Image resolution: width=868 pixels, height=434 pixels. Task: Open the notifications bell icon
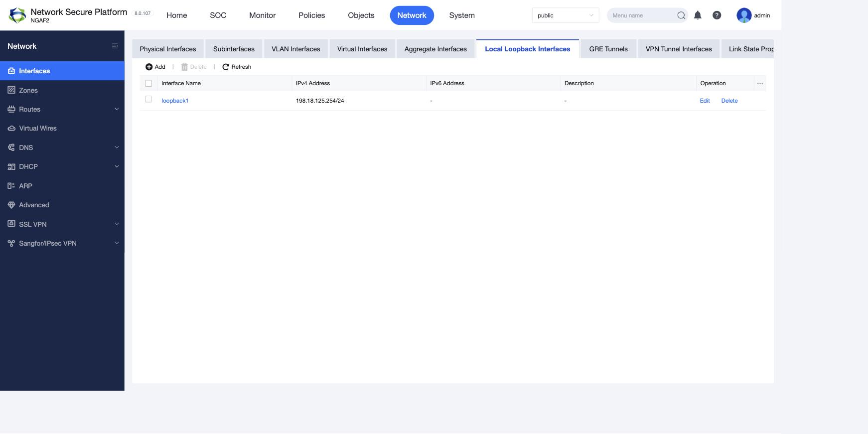click(698, 15)
